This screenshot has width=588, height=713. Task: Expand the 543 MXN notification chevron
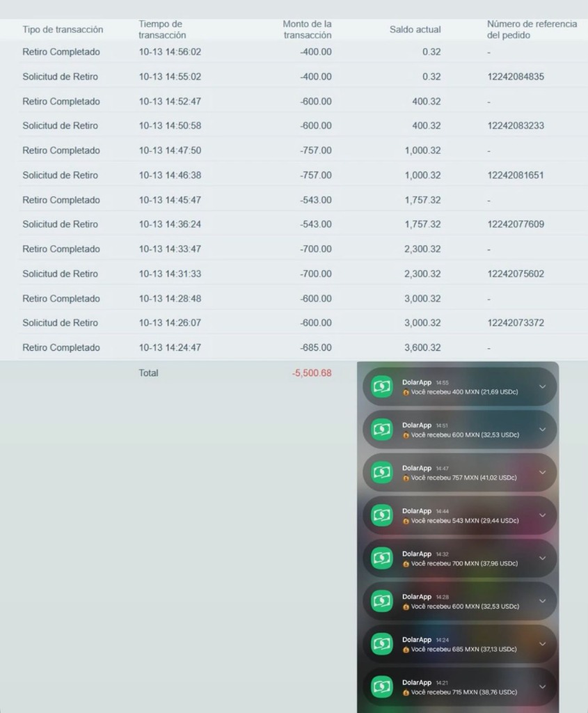coord(542,515)
